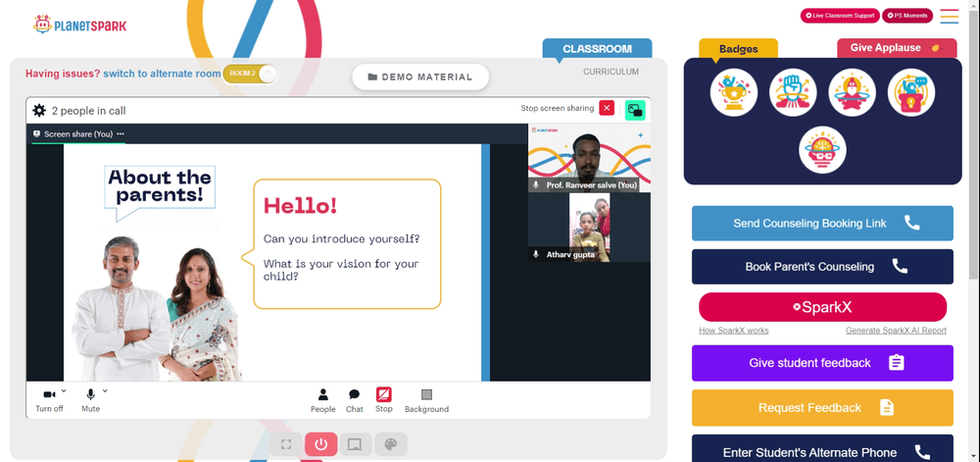Click Give Applause button
980x462 pixels.
coord(897,48)
